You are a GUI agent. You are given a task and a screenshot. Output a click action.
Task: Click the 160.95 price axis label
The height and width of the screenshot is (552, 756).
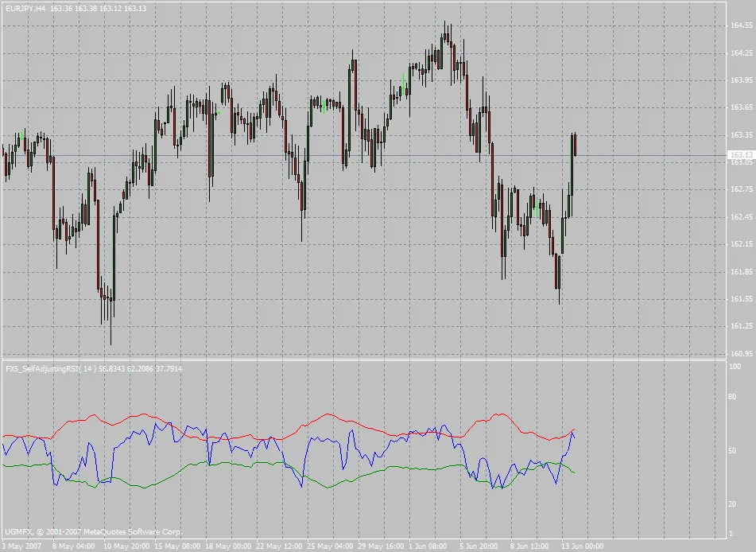[x=741, y=354]
